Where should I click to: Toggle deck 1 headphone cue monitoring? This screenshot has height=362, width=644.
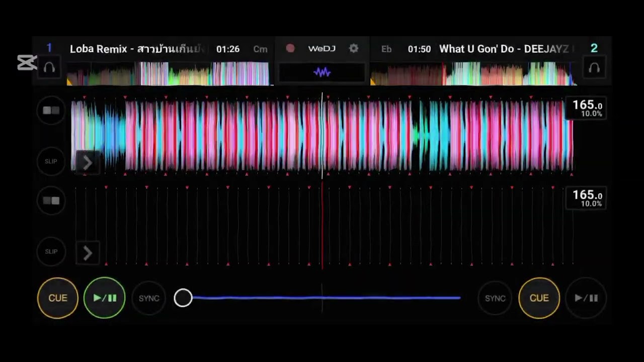(49, 68)
